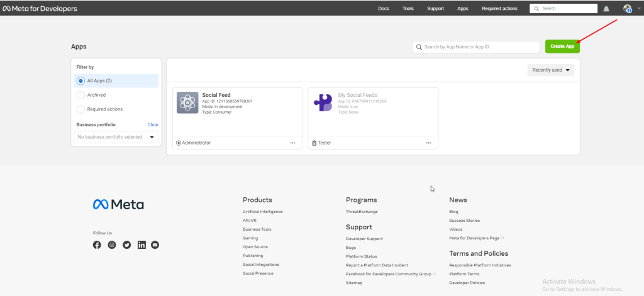Go to Apps in the top navigation
Image resolution: width=644 pixels, height=296 pixels.
463,9
